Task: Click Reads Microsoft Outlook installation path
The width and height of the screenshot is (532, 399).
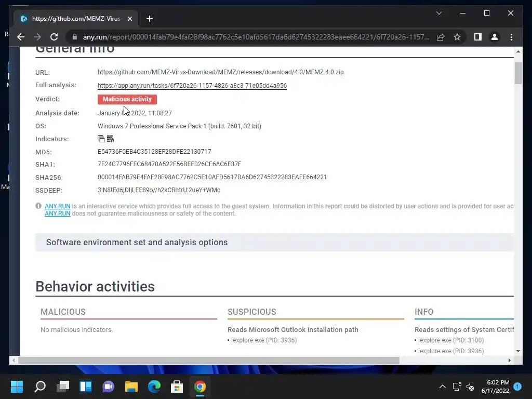Action: [293, 329]
